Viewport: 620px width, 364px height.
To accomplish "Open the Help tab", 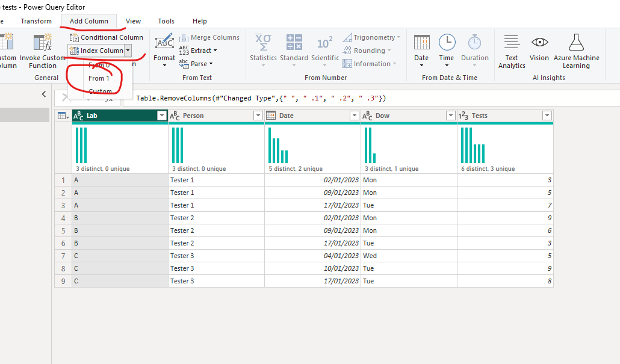I will click(x=200, y=21).
